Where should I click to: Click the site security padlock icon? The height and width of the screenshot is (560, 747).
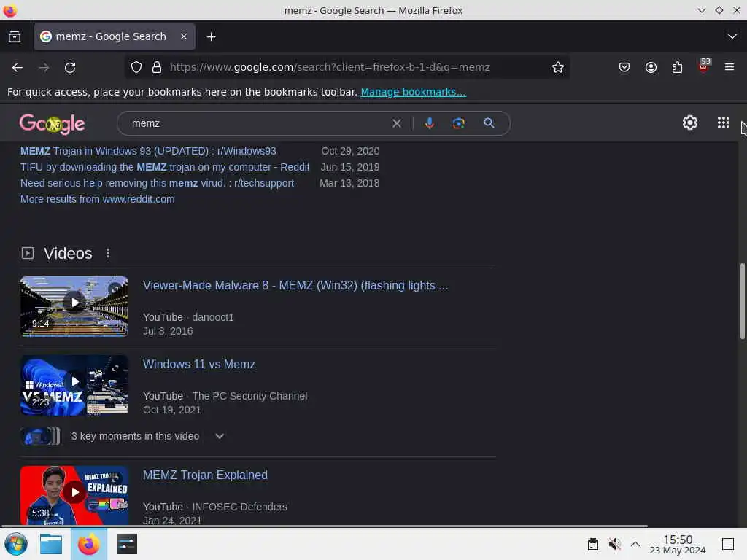(x=157, y=68)
